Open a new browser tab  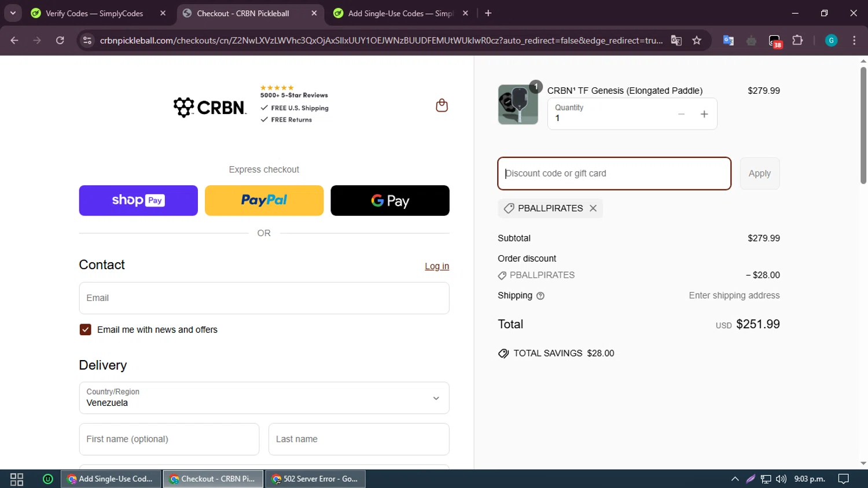488,13
